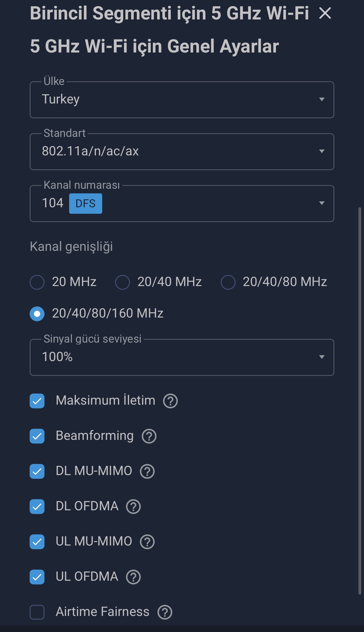Click DL MU-MIMO help question icon
This screenshot has width=364, height=632.
pos(147,471)
